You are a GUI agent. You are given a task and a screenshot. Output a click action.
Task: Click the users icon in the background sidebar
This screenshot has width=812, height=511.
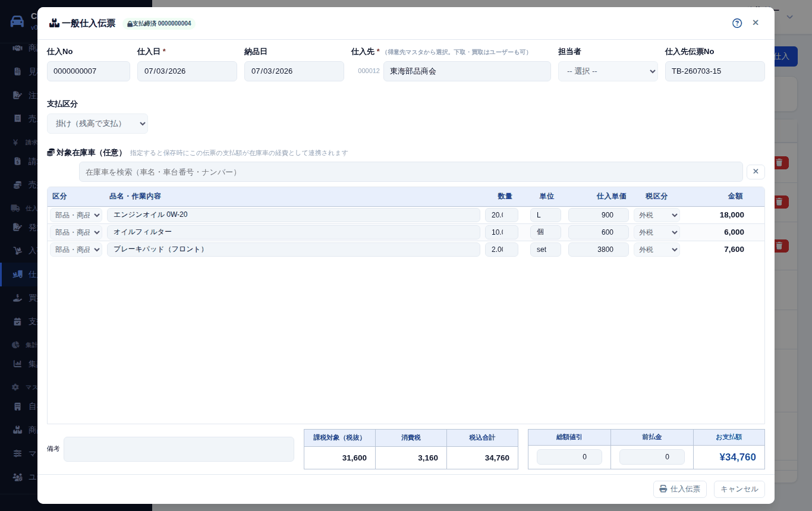(17, 477)
